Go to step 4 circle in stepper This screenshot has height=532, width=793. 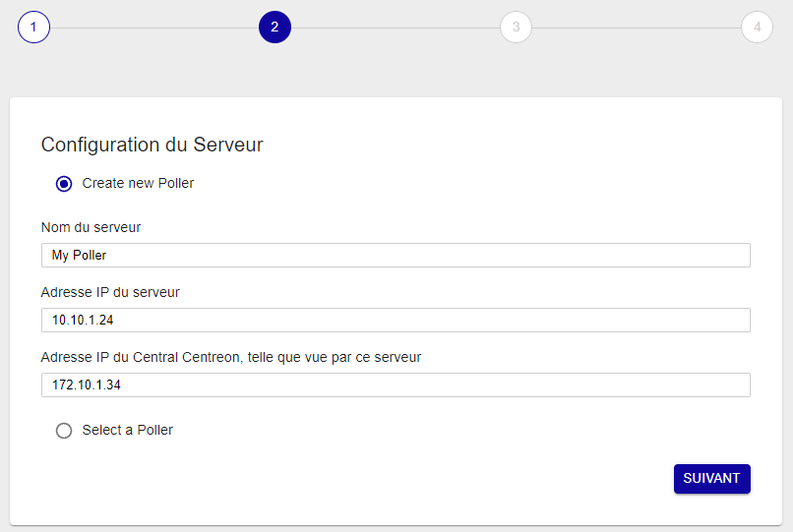(x=757, y=28)
